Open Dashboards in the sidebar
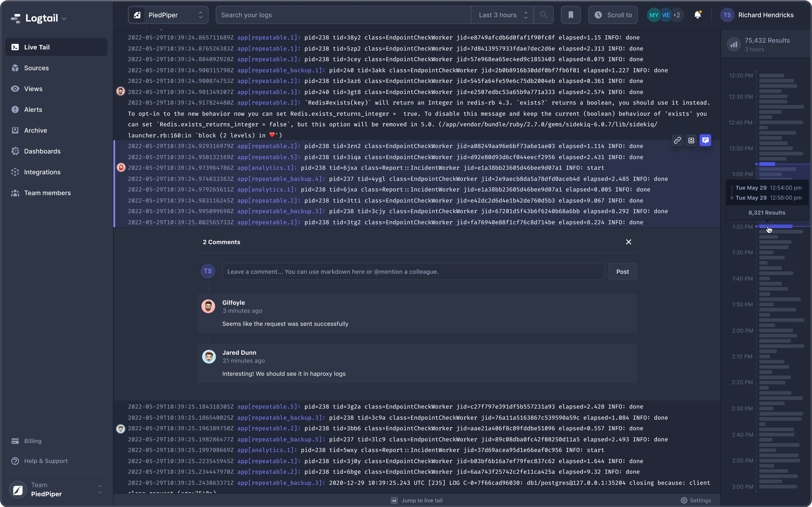Viewport: 812px width, 507px height. tap(42, 151)
